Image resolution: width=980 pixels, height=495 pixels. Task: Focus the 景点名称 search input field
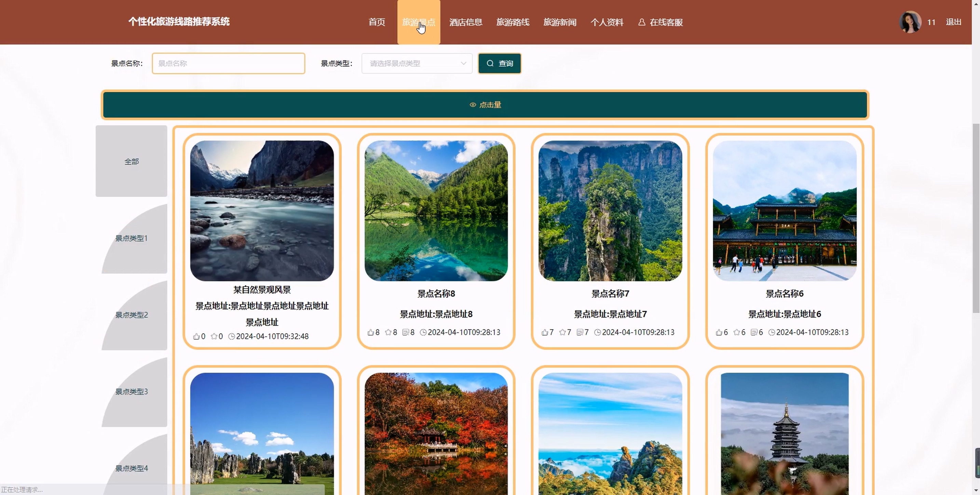[228, 63]
